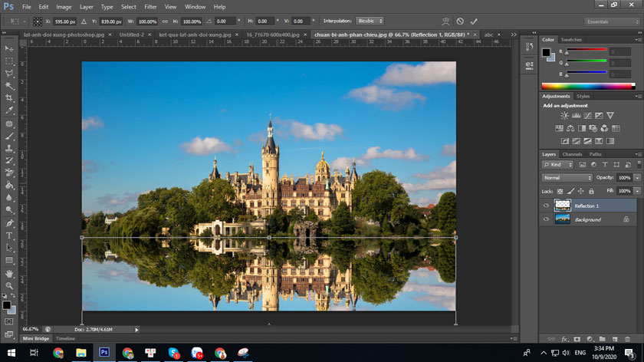
Task: Open Color panel options menu
Action: click(638, 40)
